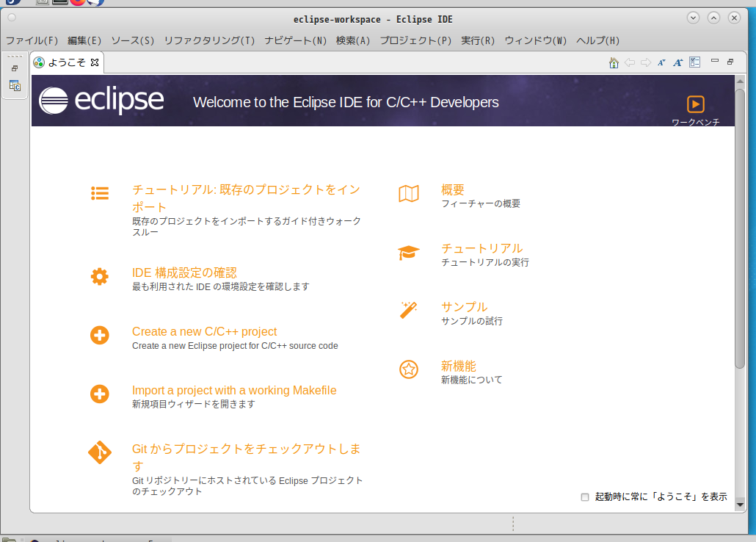Open the 編集(E) menu
The height and width of the screenshot is (542, 756).
click(x=84, y=40)
